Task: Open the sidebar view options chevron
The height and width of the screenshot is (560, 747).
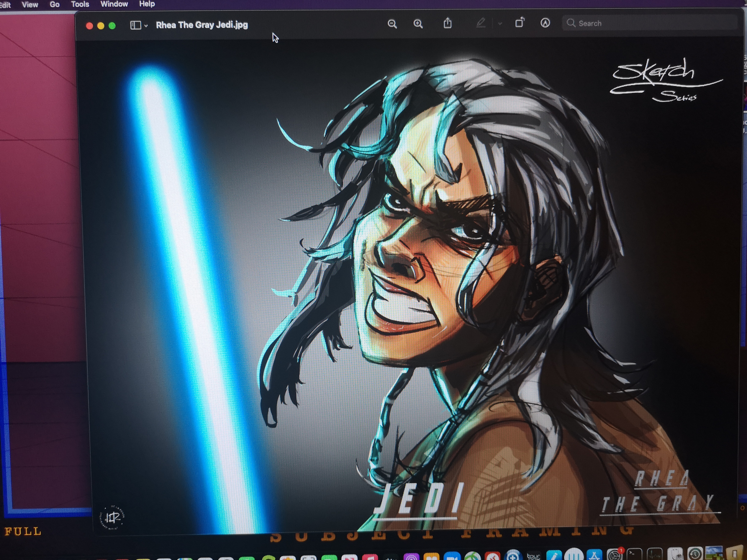Action: click(x=146, y=26)
